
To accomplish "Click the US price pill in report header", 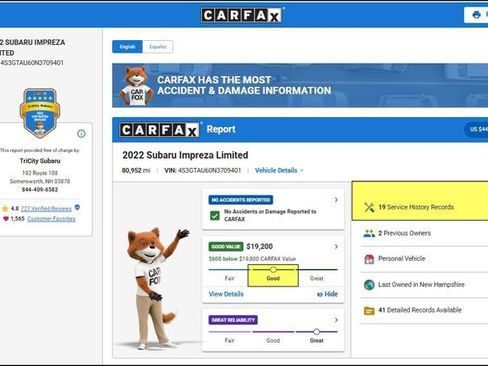I will click(477, 129).
